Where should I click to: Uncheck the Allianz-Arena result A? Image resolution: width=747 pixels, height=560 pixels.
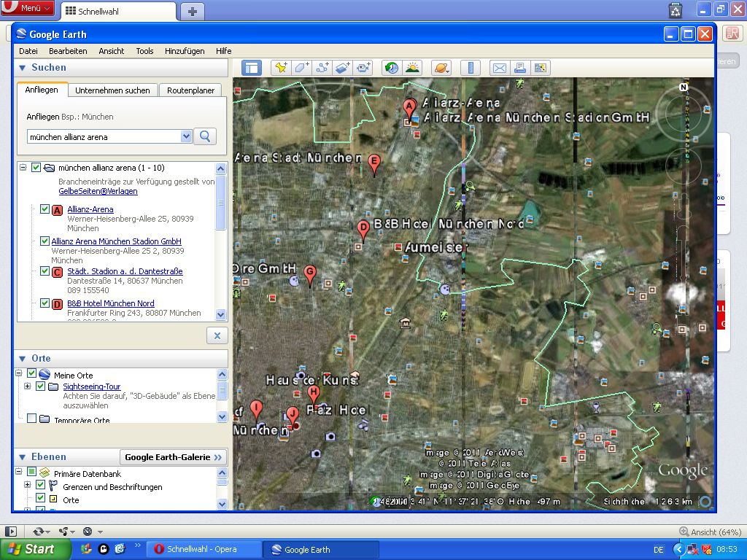tap(44, 209)
